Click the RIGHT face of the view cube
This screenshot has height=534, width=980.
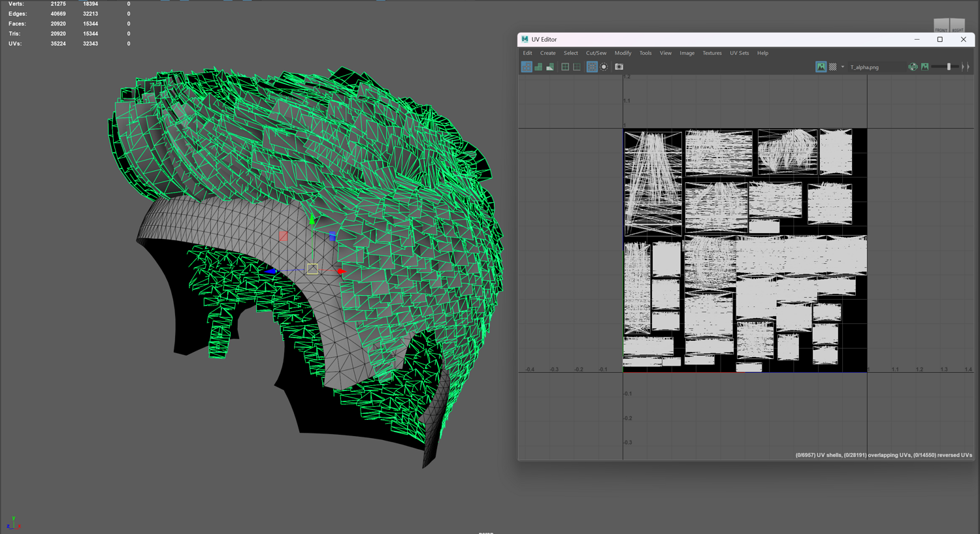[958, 26]
